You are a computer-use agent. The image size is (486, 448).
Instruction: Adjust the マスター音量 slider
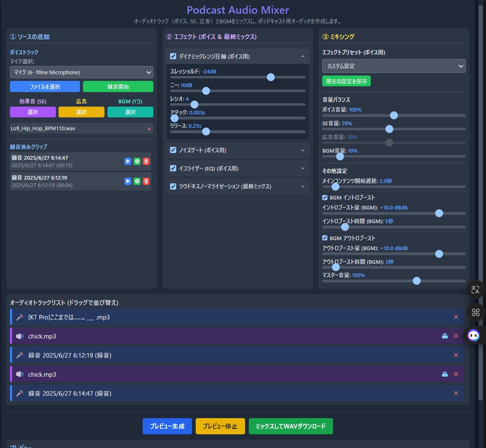coord(417,281)
